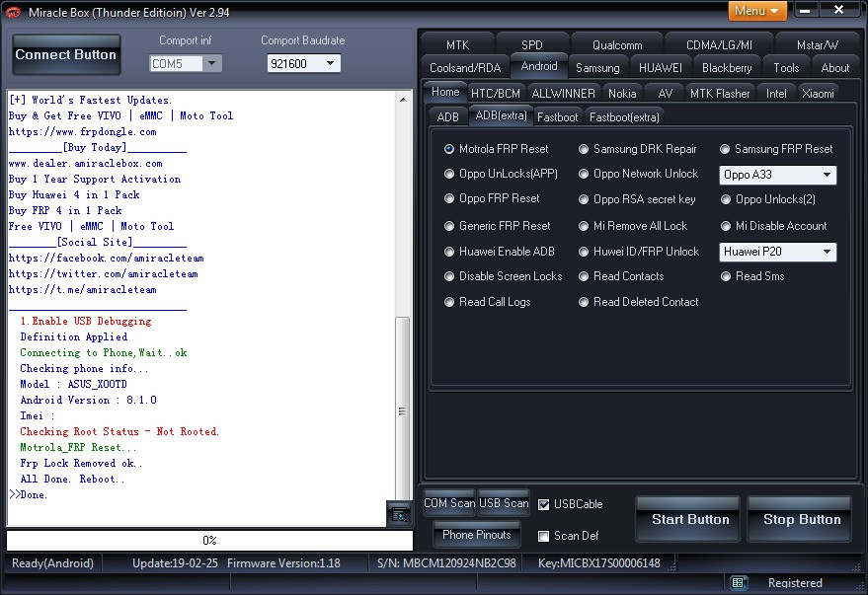Expand the Oppo A33 model dropdown
Image resolution: width=868 pixels, height=595 pixels.
(x=777, y=175)
